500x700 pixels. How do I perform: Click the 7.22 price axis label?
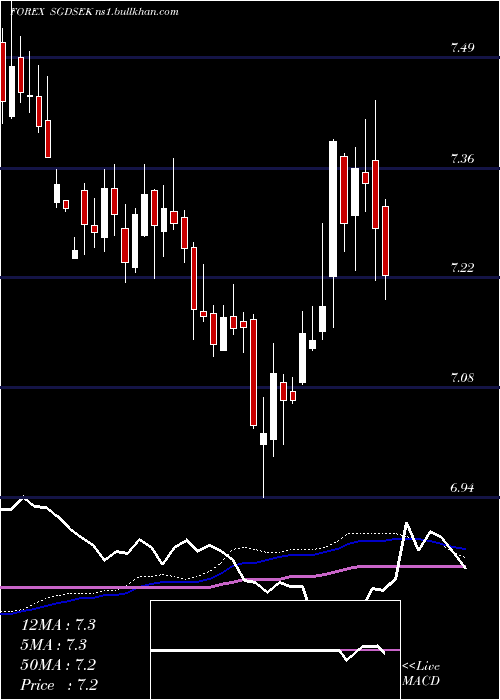(x=462, y=268)
